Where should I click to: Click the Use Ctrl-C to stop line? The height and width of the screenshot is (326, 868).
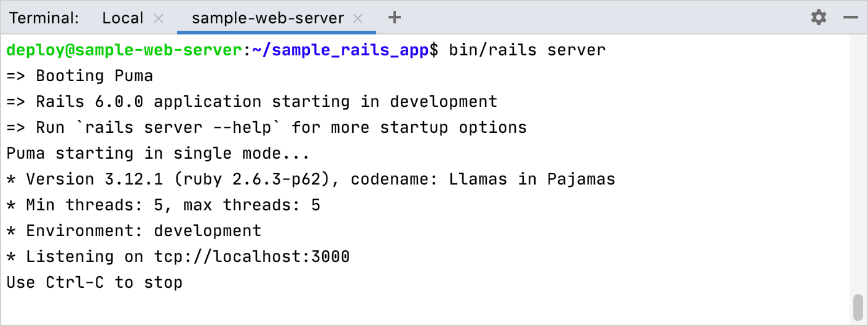(95, 283)
